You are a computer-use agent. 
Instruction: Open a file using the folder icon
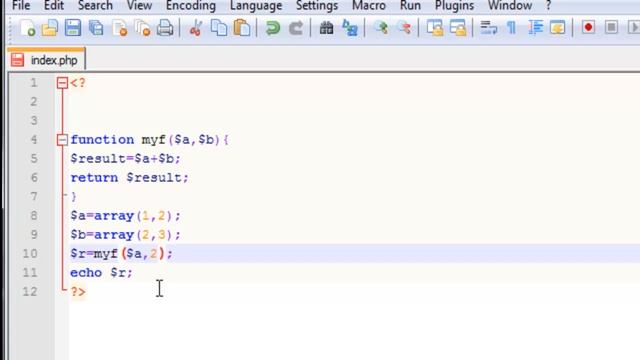[50, 28]
